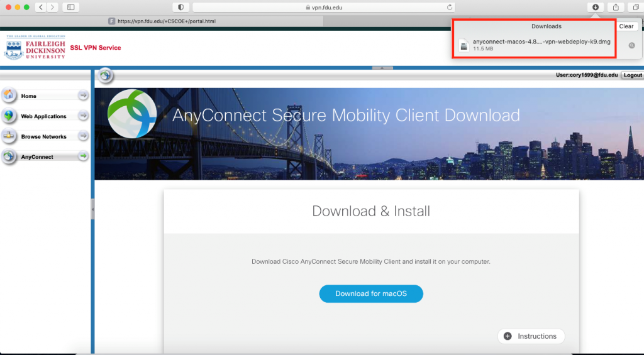
Task: Click the SSL VPN Service title
Action: [x=96, y=48]
